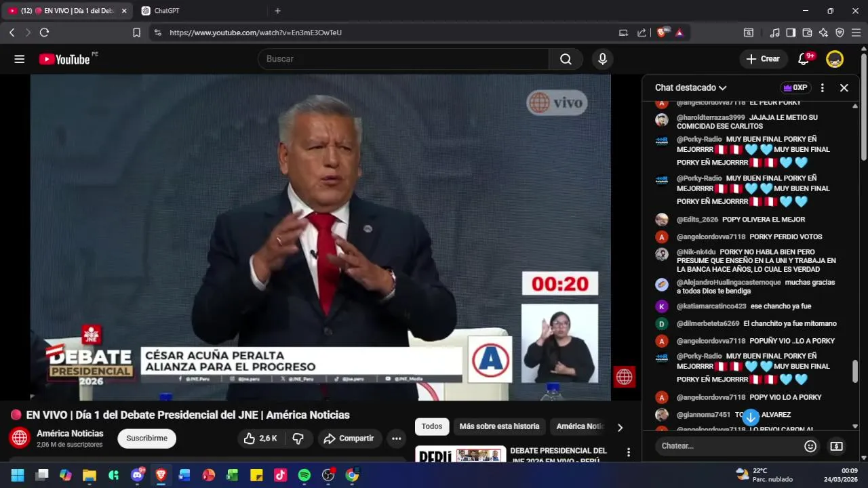Open Brave Leo AI sparkle icon
868x488 pixels.
tap(823, 33)
